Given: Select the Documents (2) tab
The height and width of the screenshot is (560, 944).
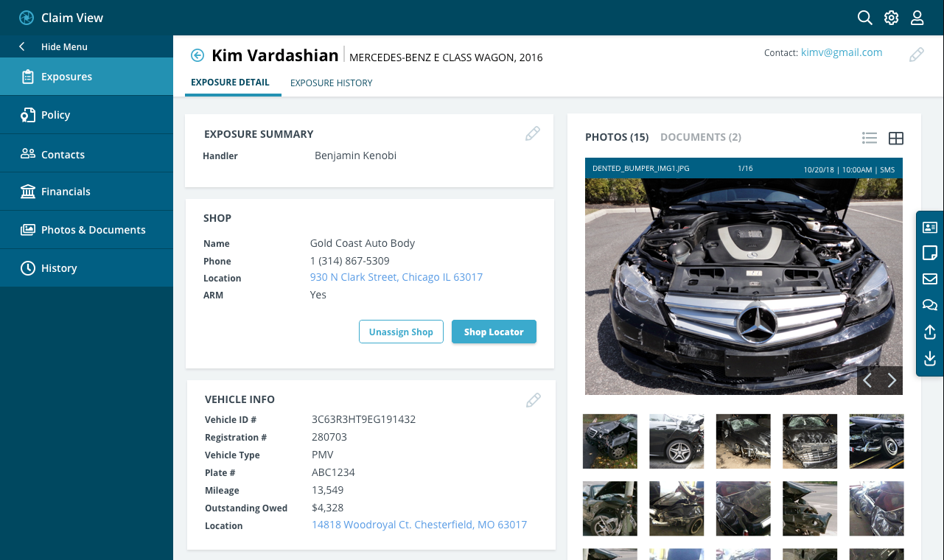Looking at the screenshot, I should pyautogui.click(x=701, y=137).
